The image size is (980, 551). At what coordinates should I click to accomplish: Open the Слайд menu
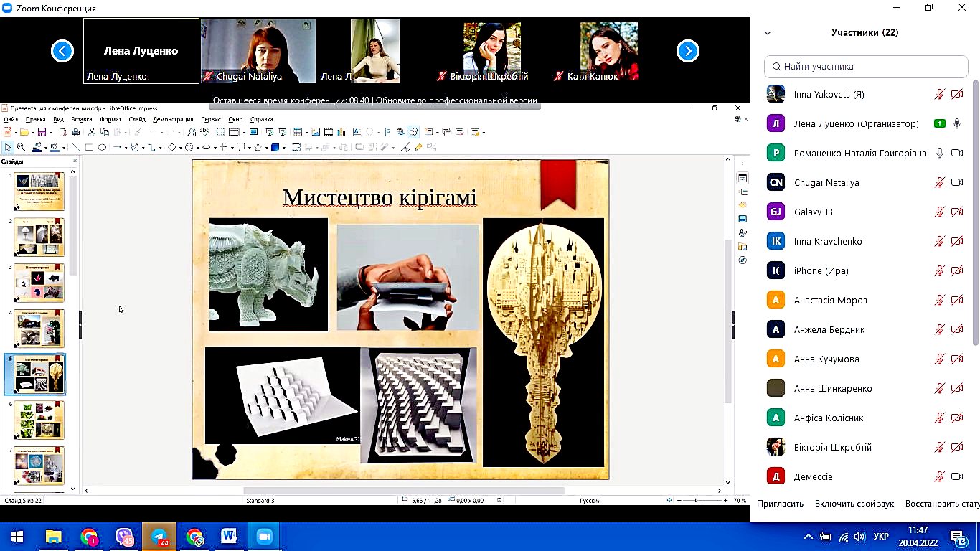[x=137, y=119]
